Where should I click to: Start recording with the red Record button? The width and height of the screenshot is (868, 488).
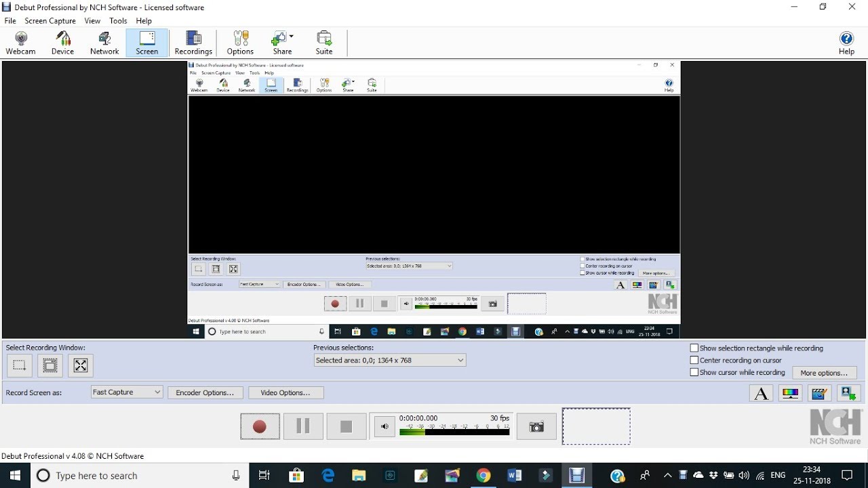point(260,427)
